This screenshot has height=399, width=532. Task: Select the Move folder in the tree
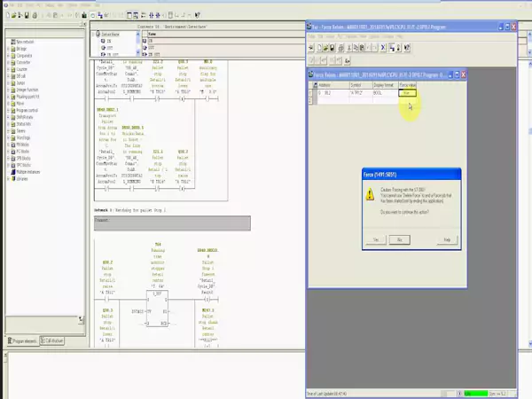click(x=20, y=104)
